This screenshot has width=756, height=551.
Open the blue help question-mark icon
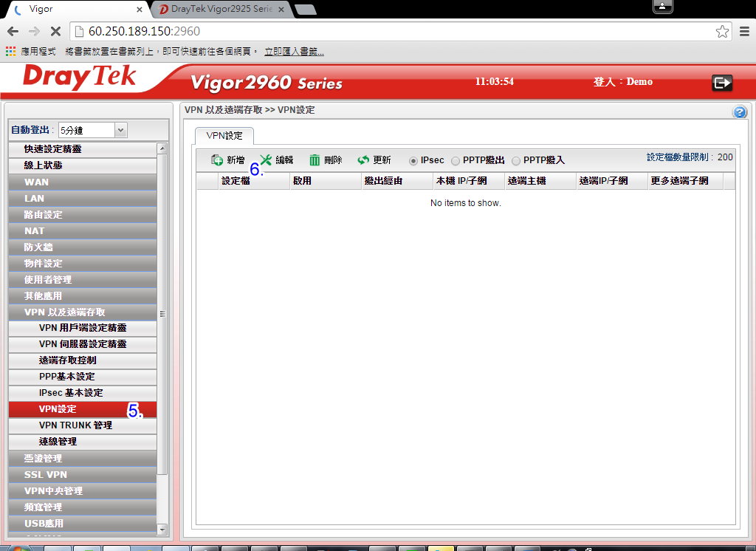(740, 112)
